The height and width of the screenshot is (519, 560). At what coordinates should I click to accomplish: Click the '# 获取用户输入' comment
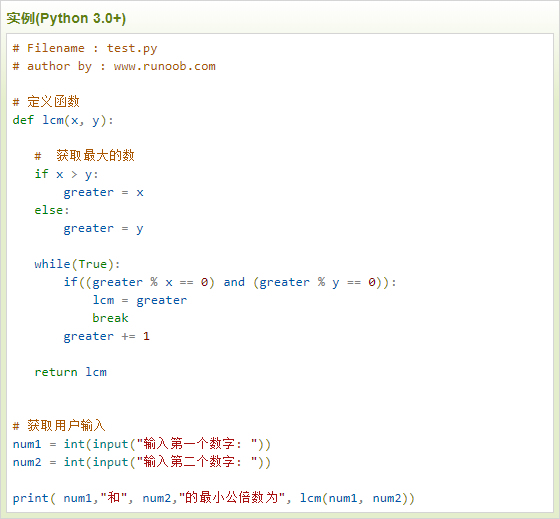[x=59, y=426]
